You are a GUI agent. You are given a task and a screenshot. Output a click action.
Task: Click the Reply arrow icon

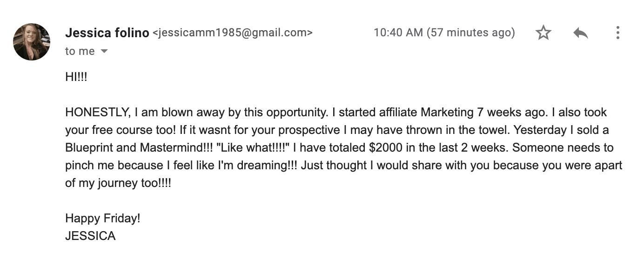pos(580,33)
